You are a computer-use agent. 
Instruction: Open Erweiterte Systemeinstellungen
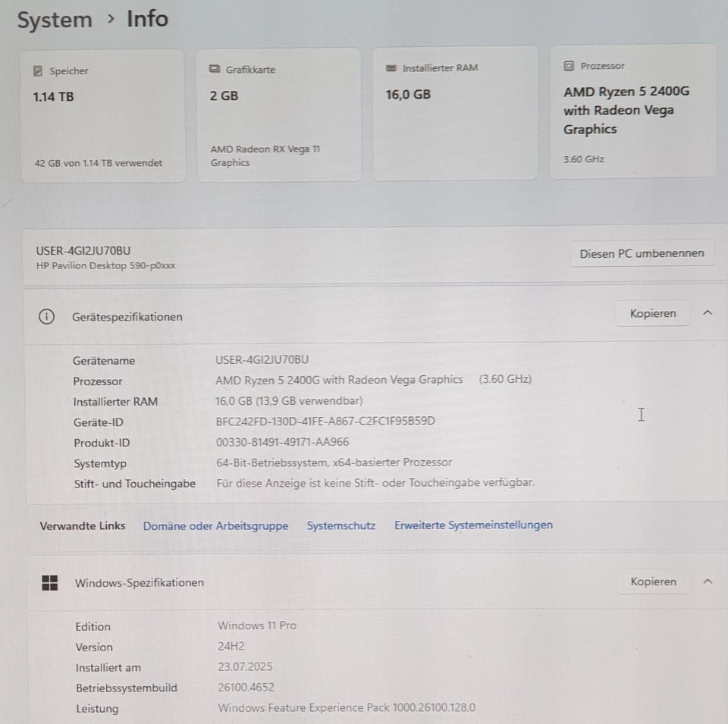click(473, 525)
